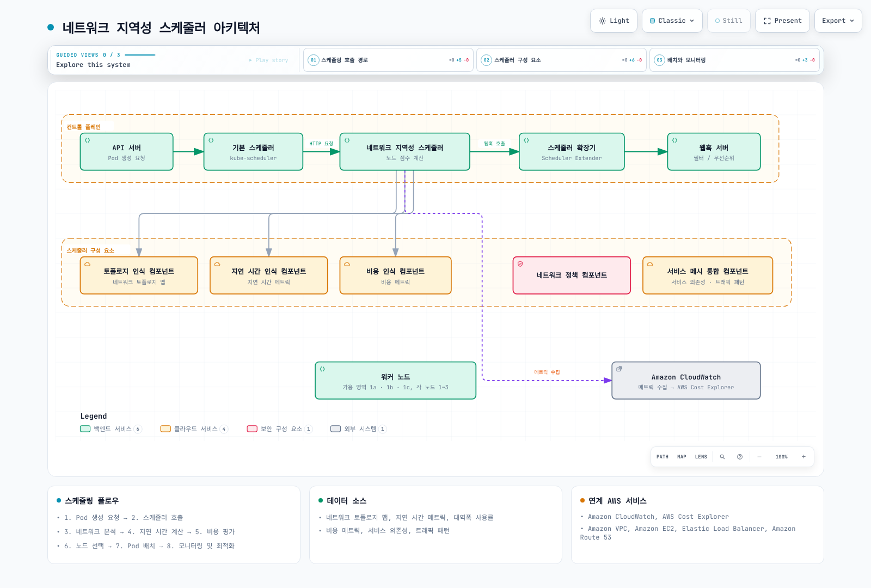The height and width of the screenshot is (588, 871).
Task: Open guided view 02 스케줄러 구성 요소
Action: [x=561, y=60]
